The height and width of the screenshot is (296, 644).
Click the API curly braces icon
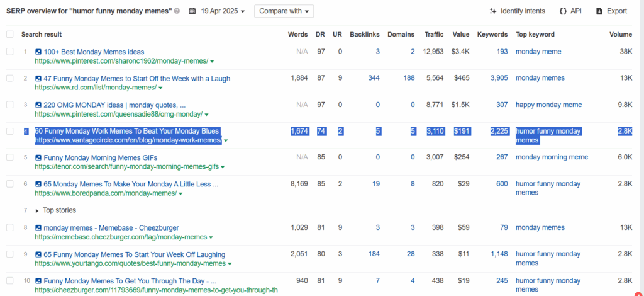pos(563,11)
